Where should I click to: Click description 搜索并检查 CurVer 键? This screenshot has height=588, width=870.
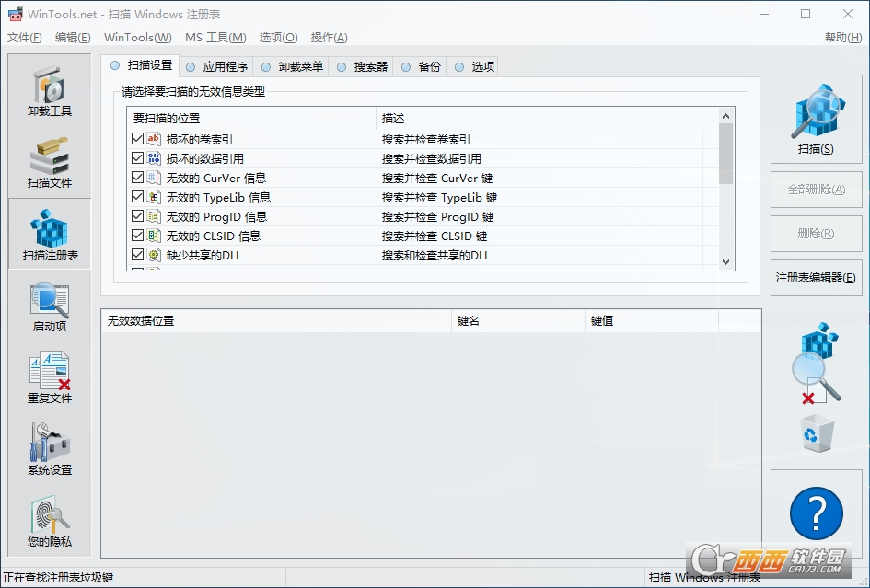(437, 179)
